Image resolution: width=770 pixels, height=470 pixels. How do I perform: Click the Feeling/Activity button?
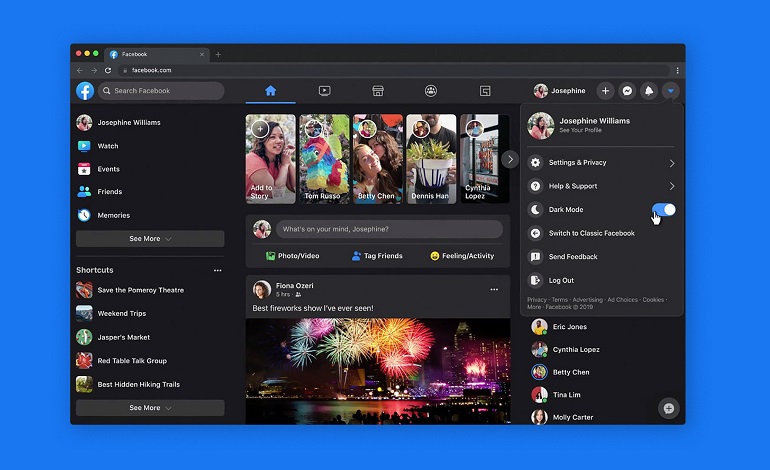462,256
